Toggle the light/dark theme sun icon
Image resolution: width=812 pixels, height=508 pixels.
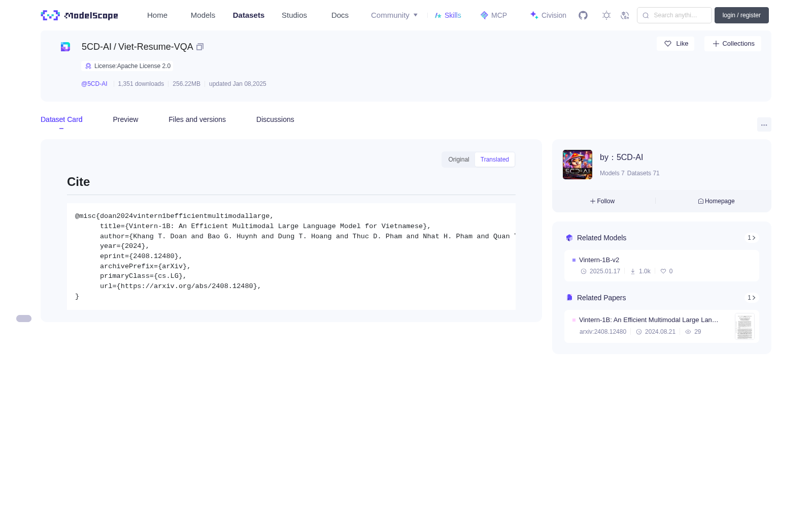[x=606, y=15]
